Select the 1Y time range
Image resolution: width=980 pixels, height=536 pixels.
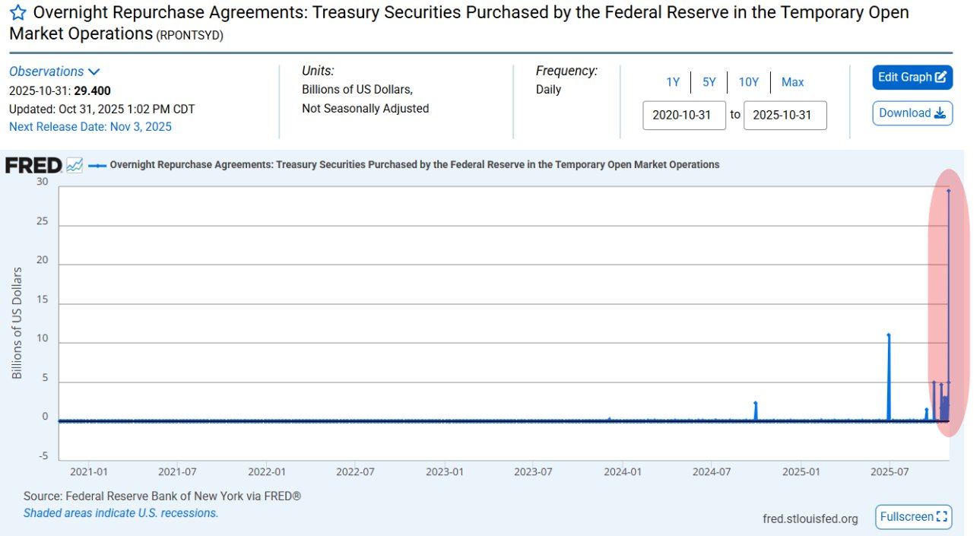[674, 81]
